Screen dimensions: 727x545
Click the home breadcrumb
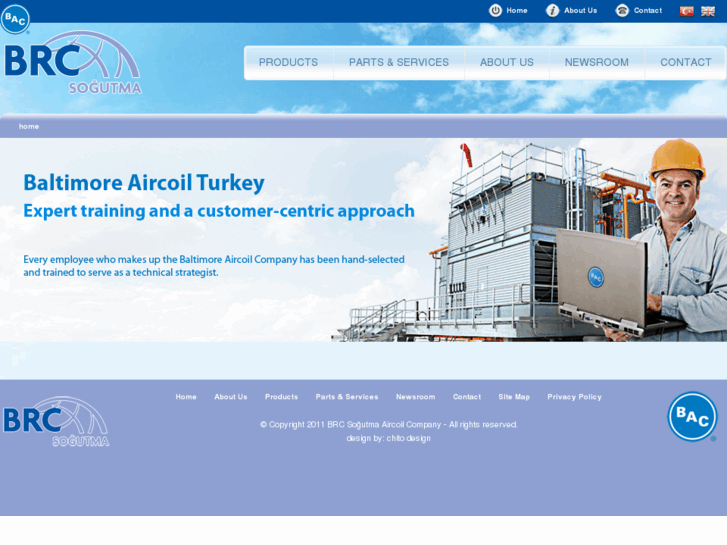tap(29, 126)
